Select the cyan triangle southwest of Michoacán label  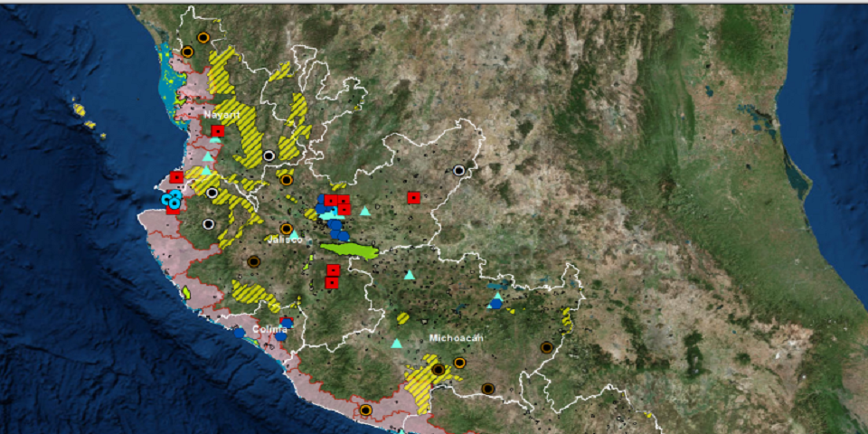point(396,344)
